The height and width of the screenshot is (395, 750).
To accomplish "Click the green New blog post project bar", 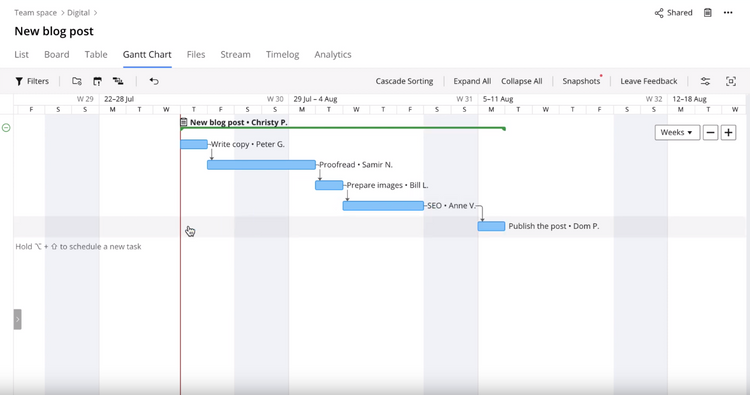I will click(x=342, y=128).
